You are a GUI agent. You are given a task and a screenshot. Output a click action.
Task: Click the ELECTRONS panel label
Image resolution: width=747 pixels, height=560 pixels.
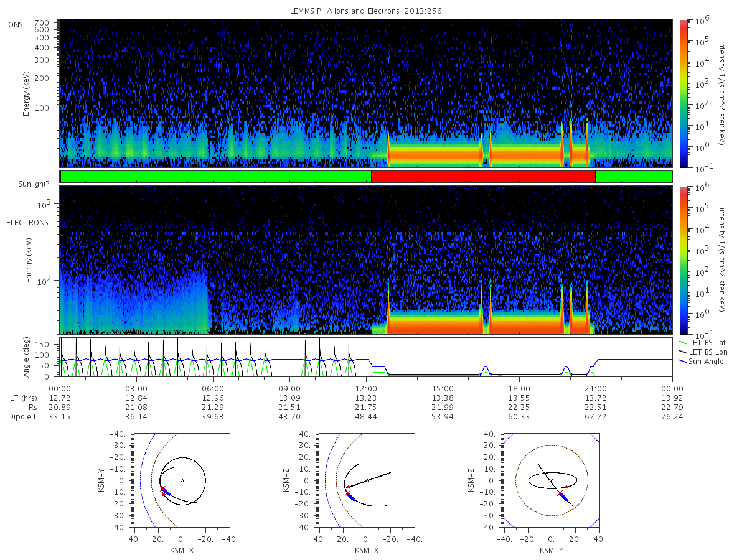(27, 222)
